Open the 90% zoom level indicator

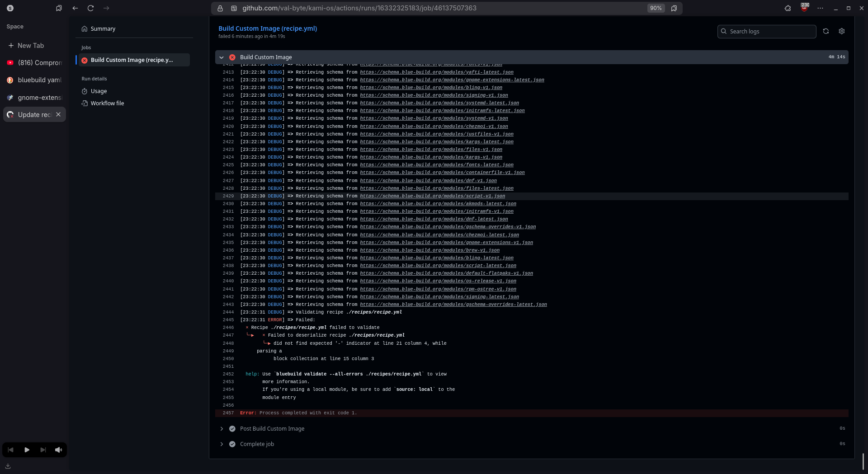click(656, 8)
